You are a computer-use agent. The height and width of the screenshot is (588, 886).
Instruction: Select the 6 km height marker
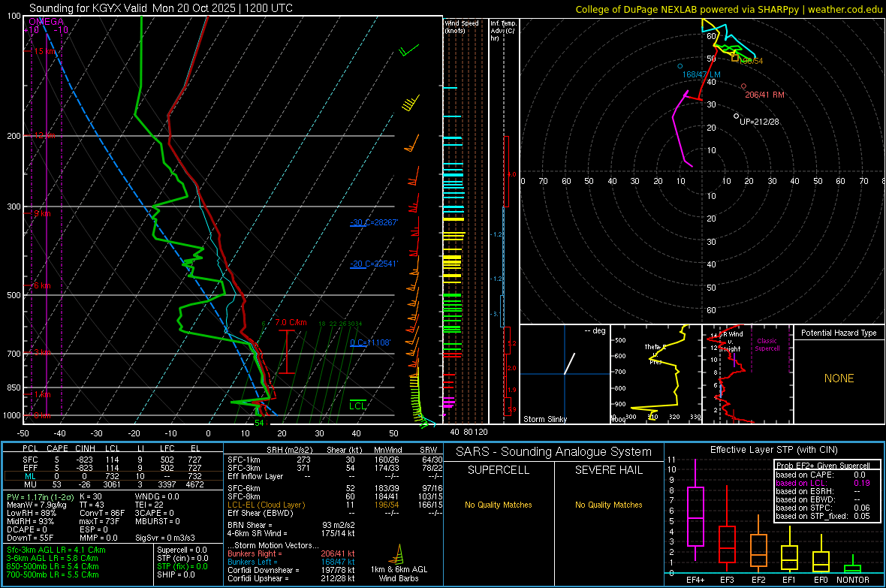click(x=42, y=285)
